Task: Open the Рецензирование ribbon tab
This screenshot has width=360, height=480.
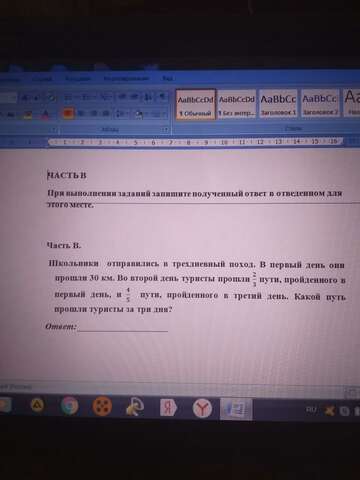Action: (x=126, y=79)
